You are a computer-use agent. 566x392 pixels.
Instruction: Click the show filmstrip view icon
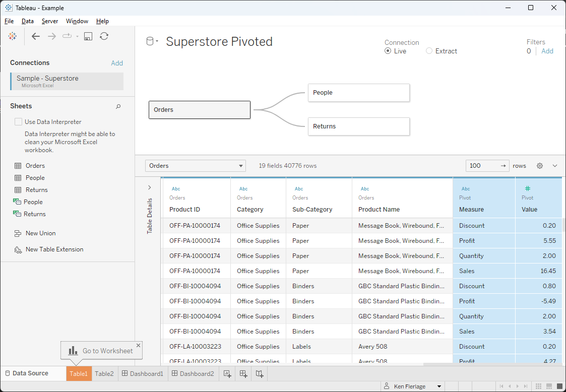click(549, 386)
